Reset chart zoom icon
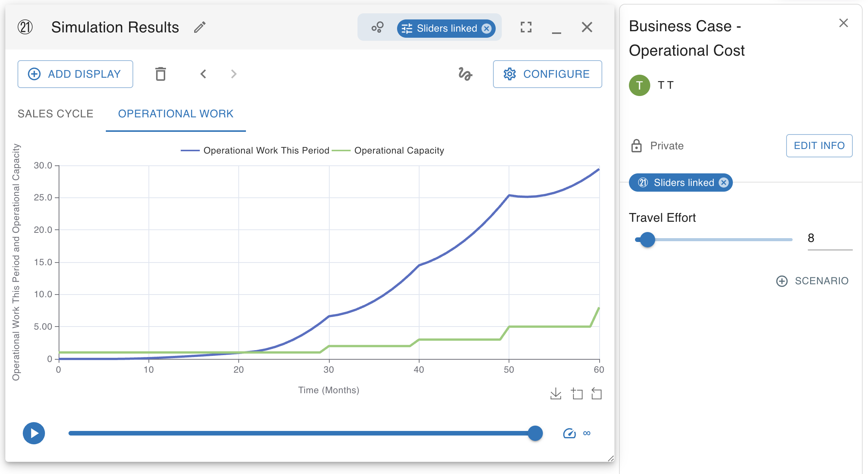This screenshot has width=868, height=474. [x=597, y=394]
